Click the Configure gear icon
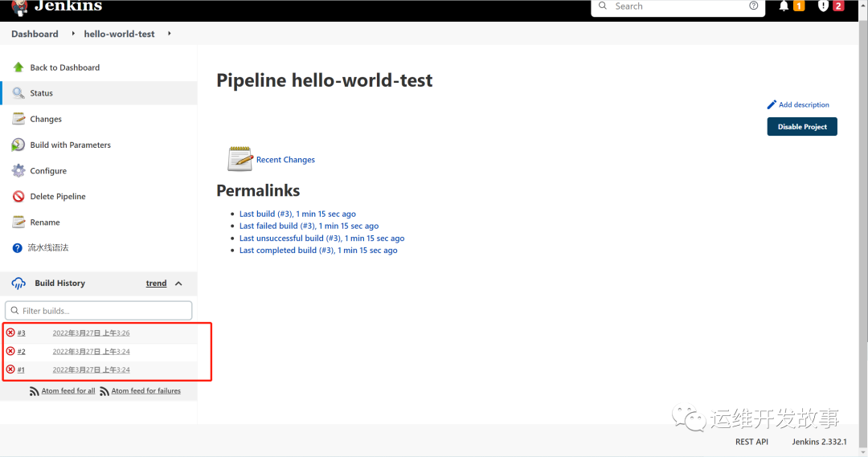868x457 pixels. 18,170
